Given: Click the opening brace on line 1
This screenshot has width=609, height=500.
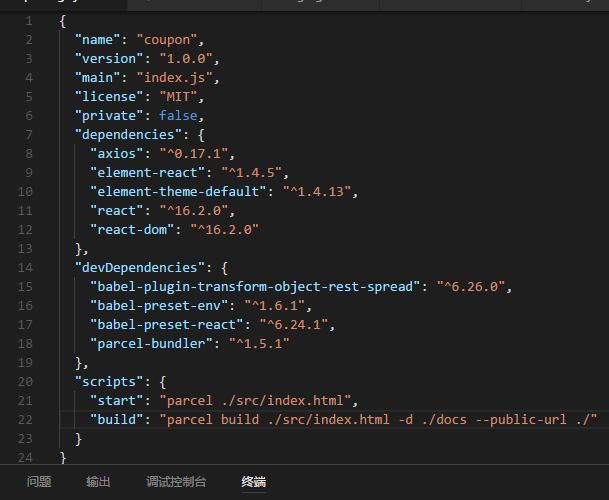Looking at the screenshot, I should (63, 21).
